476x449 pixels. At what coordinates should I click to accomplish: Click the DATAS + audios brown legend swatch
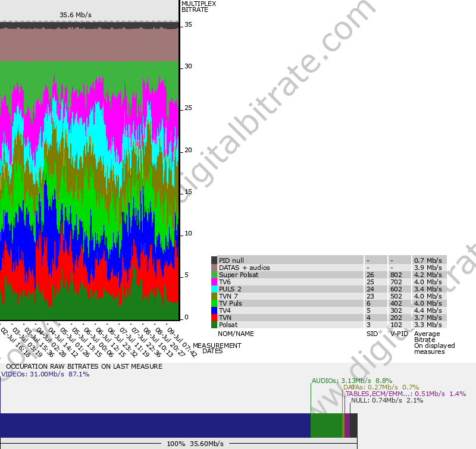(214, 268)
